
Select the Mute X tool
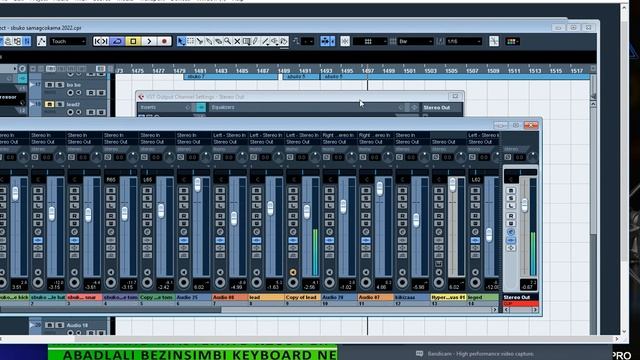[x=237, y=41]
